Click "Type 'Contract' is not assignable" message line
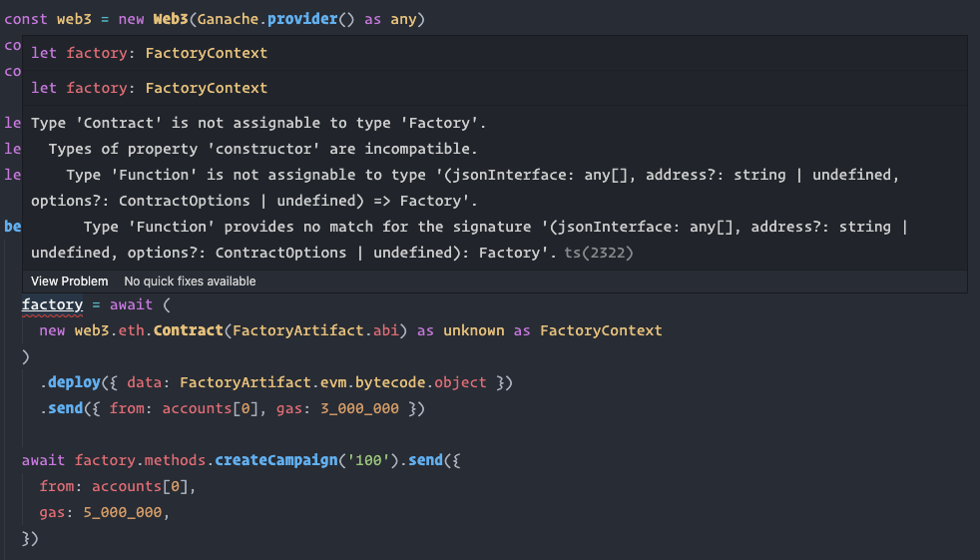Screen dimensions: 980x560 pyautogui.click(x=258, y=123)
